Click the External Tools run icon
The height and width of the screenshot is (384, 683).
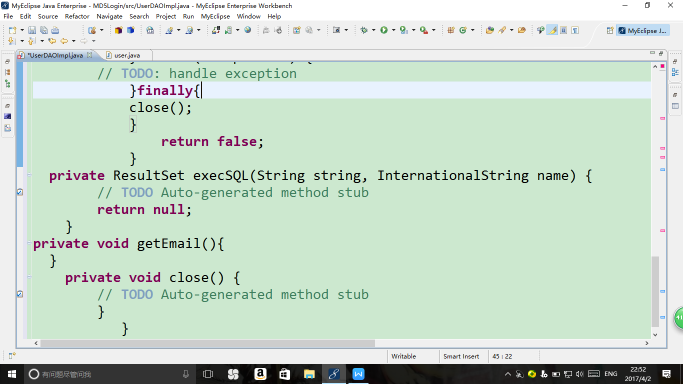point(423,30)
